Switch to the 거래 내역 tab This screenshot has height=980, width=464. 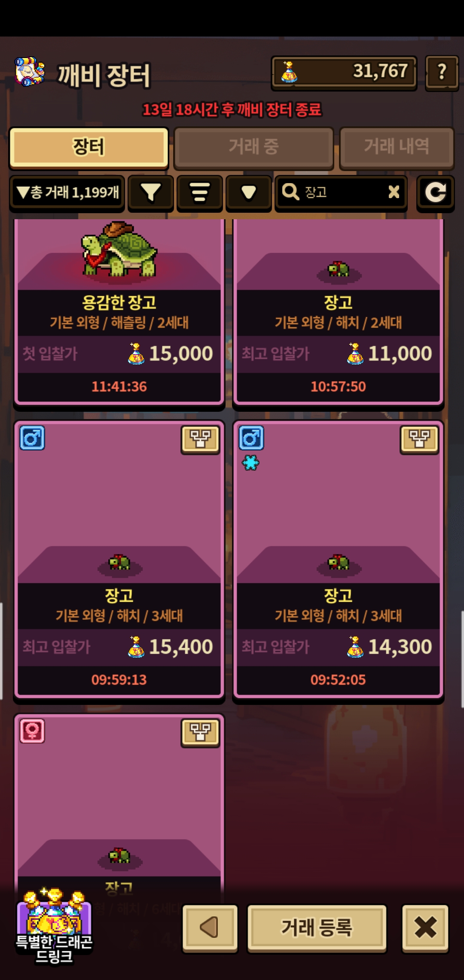(397, 147)
